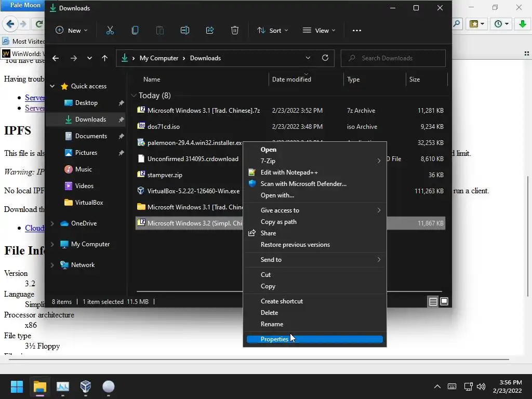The height and width of the screenshot is (399, 532).
Task: Click the Cut scissors icon in toolbar
Action: coord(110,31)
